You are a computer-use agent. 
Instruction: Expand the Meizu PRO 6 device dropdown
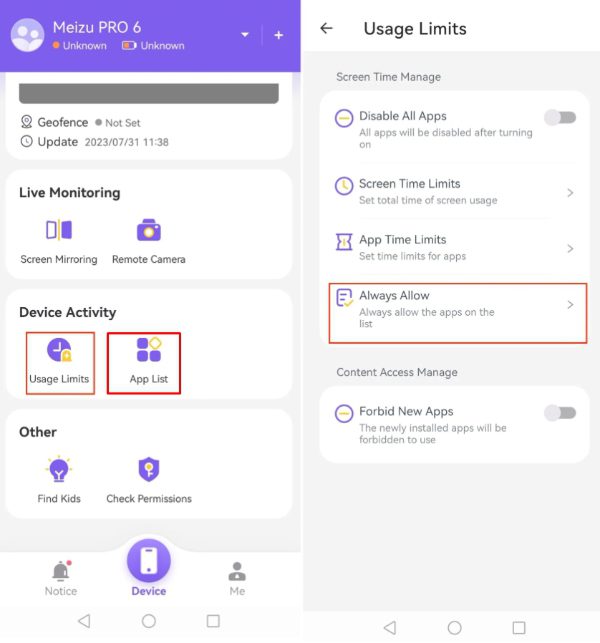click(x=245, y=35)
